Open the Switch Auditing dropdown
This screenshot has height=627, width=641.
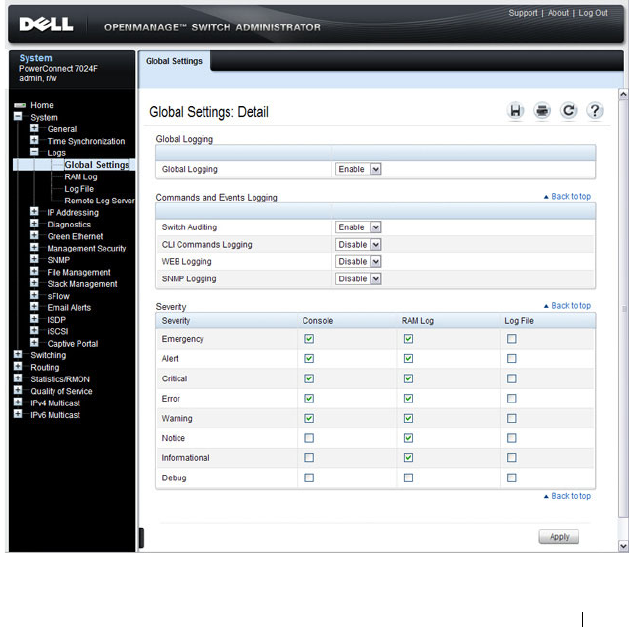(x=358, y=227)
